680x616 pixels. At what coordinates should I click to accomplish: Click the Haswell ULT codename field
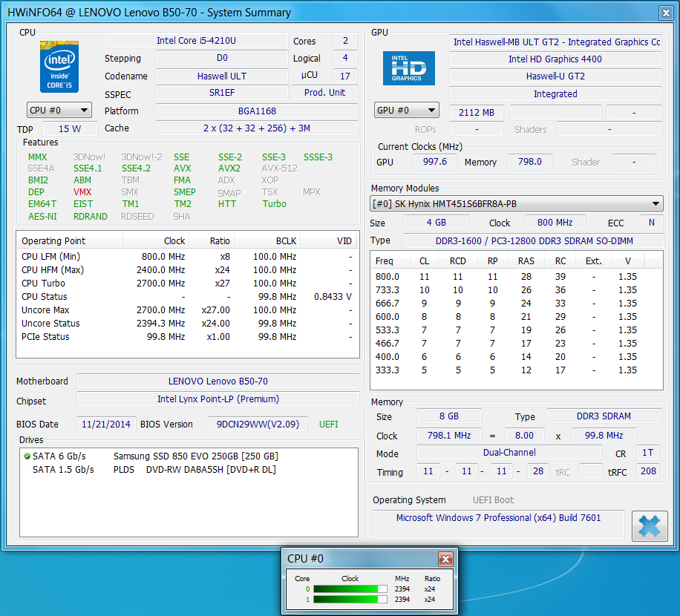[x=222, y=76]
